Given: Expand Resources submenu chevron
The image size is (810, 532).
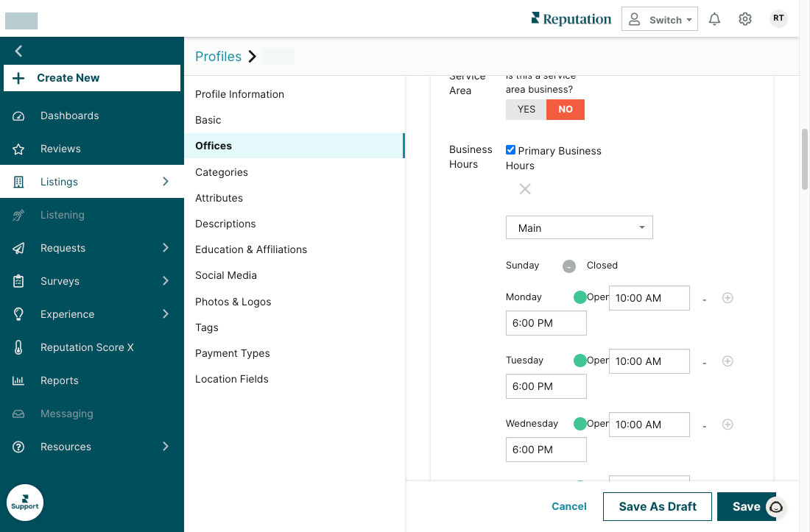Looking at the screenshot, I should tap(165, 447).
